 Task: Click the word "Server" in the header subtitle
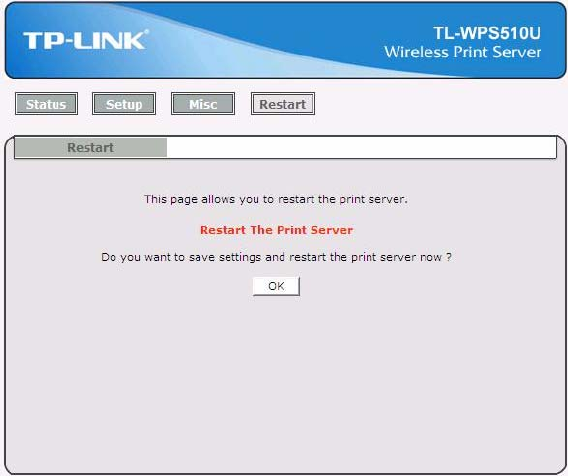tap(517, 52)
